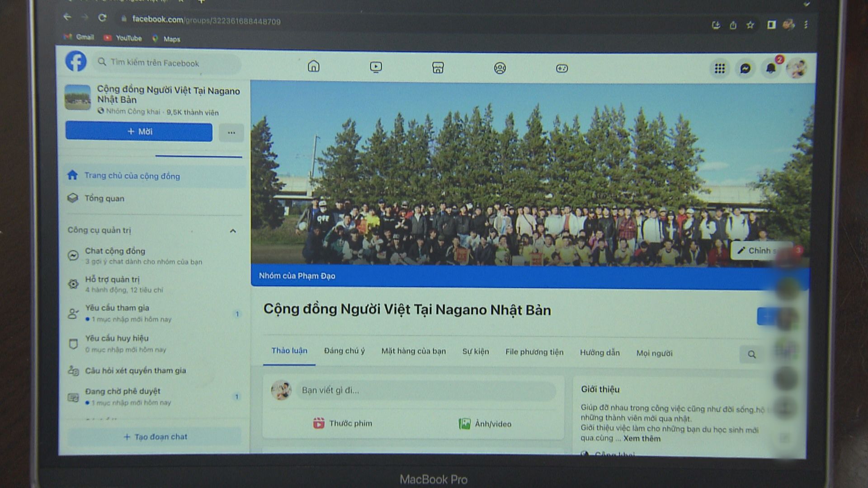
Task: Open Đang chờ phê duyệt pending posts
Action: pyautogui.click(x=154, y=396)
